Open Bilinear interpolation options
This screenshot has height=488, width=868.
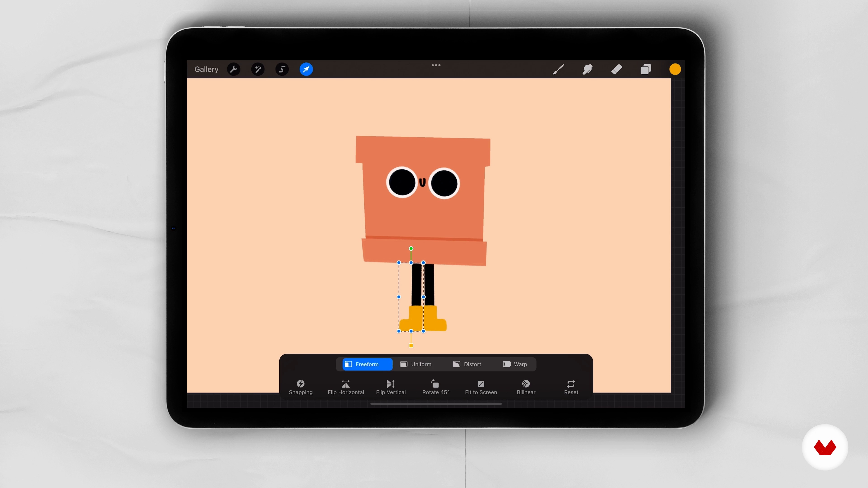[x=526, y=387]
